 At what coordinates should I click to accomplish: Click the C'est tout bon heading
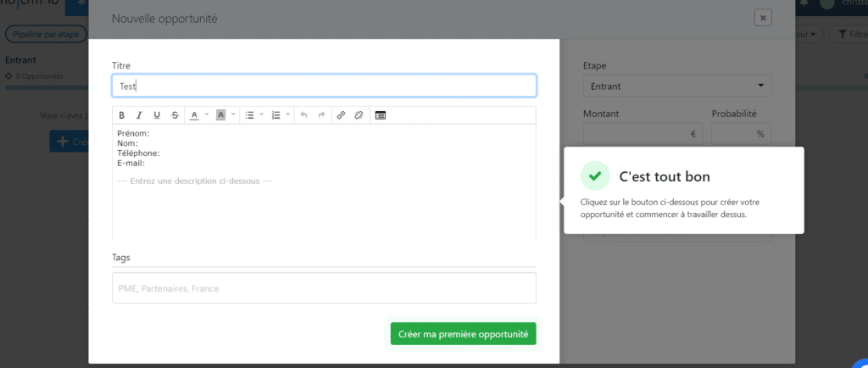click(x=665, y=176)
